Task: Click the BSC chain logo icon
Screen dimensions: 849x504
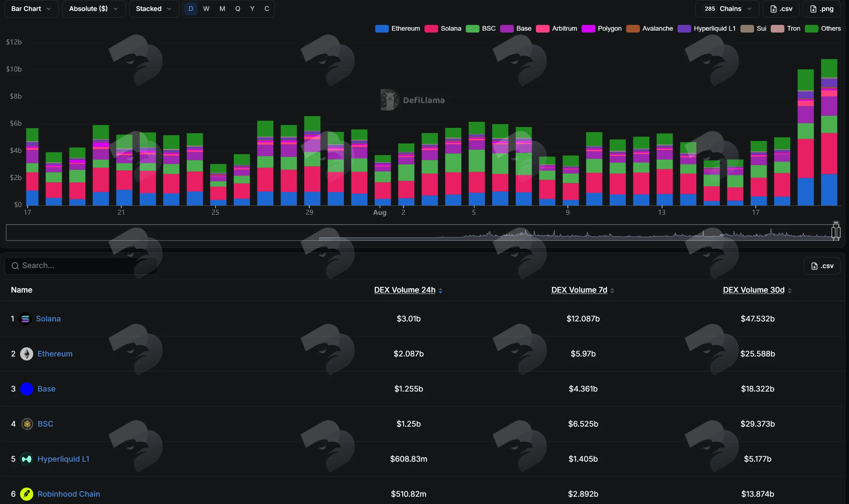Action: (x=27, y=424)
